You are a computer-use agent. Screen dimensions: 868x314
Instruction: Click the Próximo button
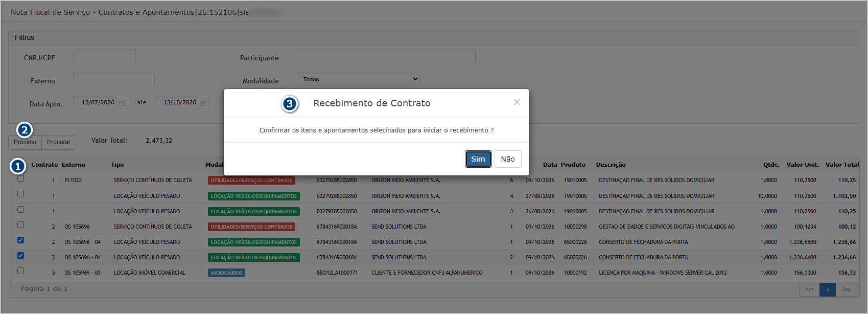tap(25, 142)
